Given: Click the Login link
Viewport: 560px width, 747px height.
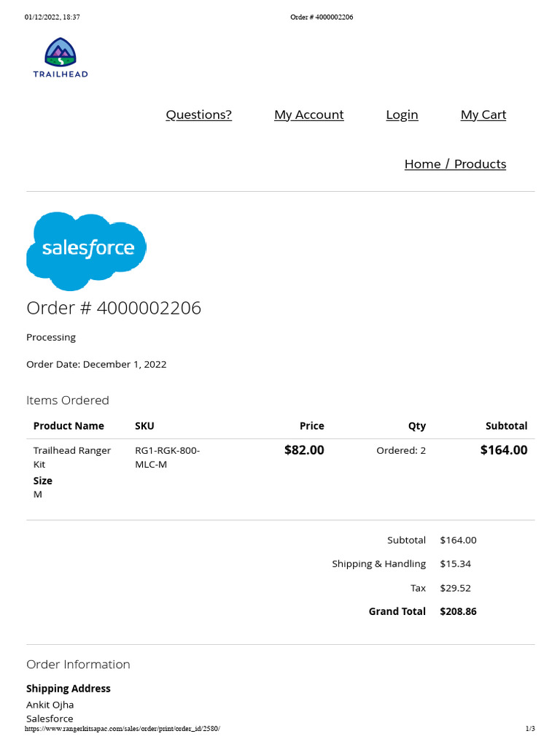Looking at the screenshot, I should pyautogui.click(x=402, y=115).
